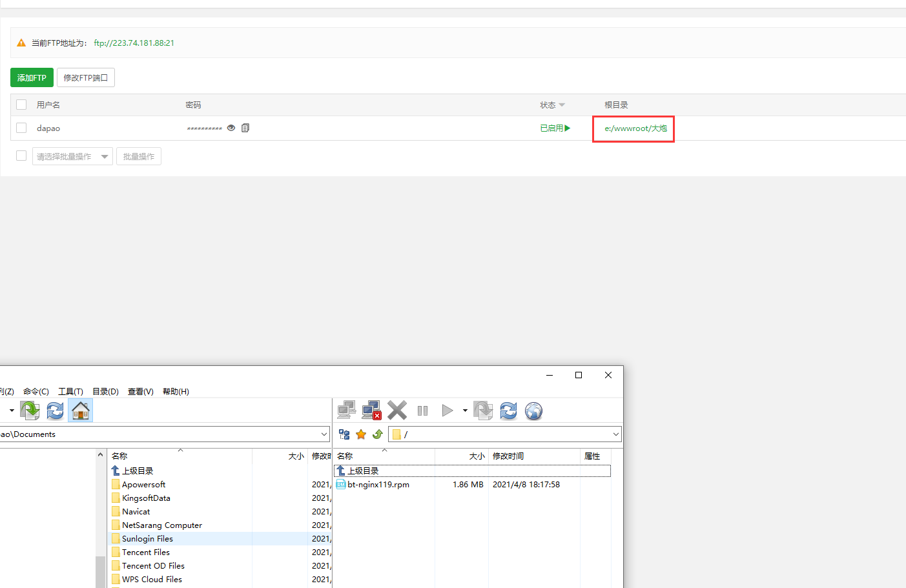The image size is (906, 588).
Task: Pause the transfer queue
Action: pyautogui.click(x=423, y=411)
